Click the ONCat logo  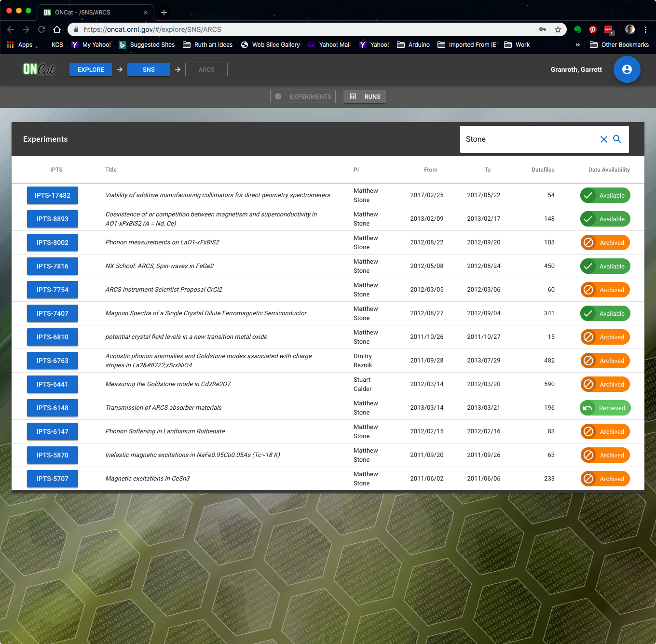click(x=39, y=69)
